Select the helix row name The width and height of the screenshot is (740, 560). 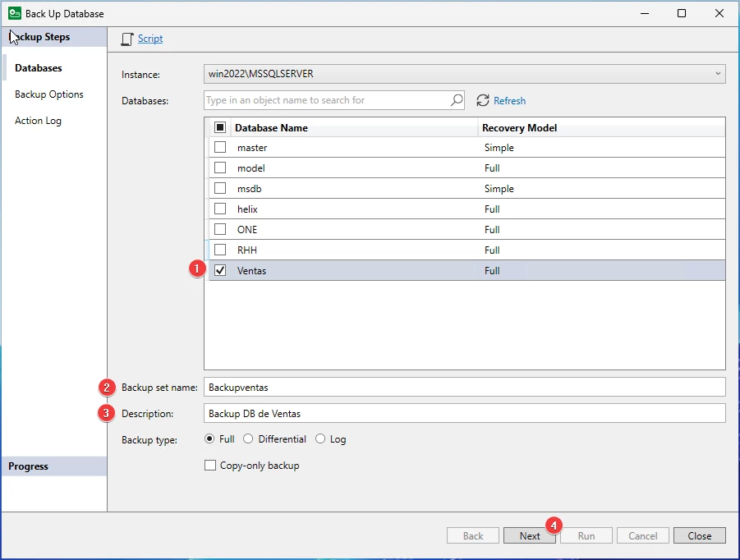coord(247,209)
